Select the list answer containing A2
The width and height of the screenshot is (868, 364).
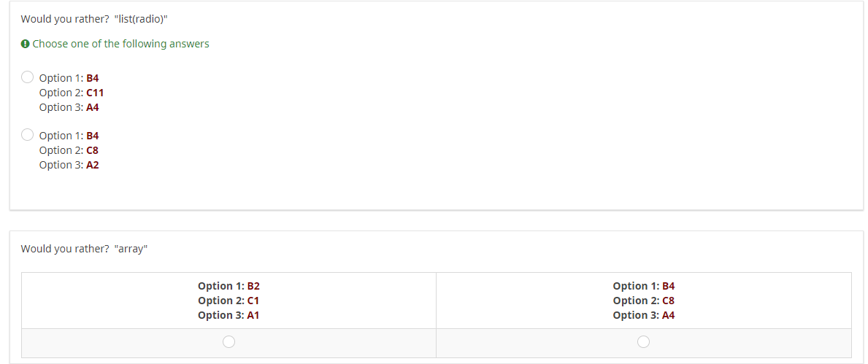(x=28, y=134)
